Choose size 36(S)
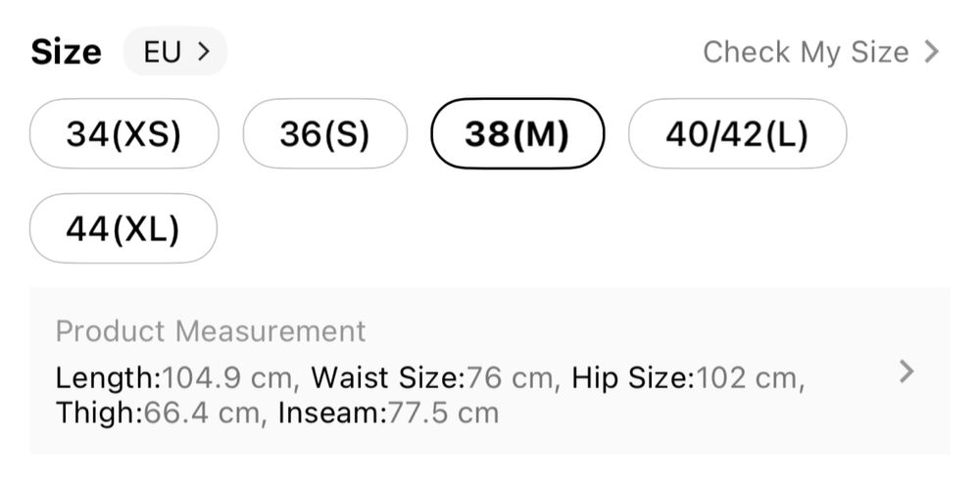The image size is (980, 484). pos(324,134)
